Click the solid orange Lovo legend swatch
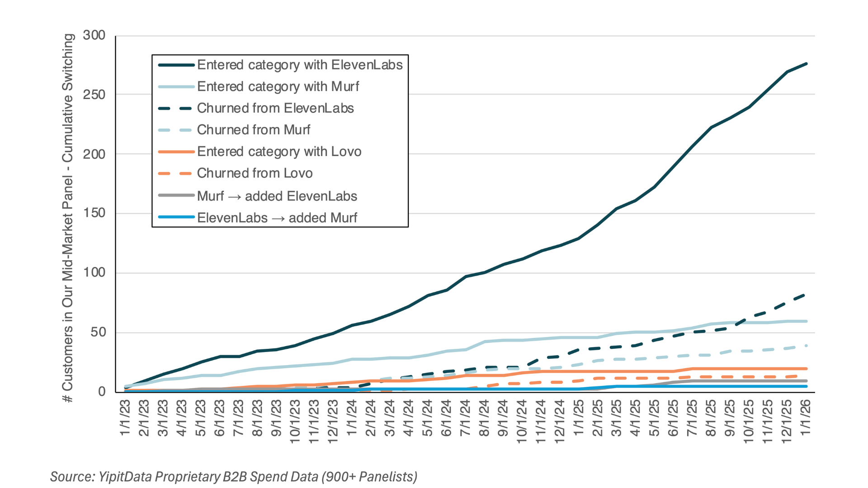The width and height of the screenshot is (868, 488). [176, 152]
